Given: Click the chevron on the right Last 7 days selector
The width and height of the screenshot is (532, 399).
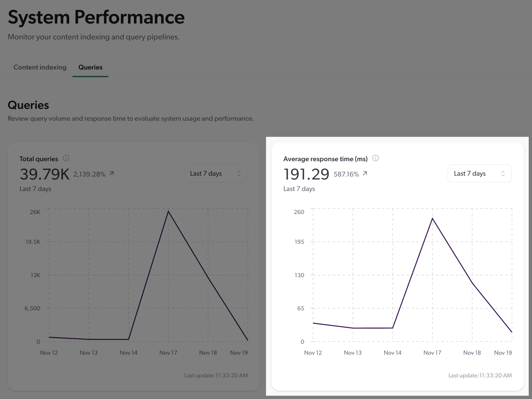Looking at the screenshot, I should (x=503, y=173).
